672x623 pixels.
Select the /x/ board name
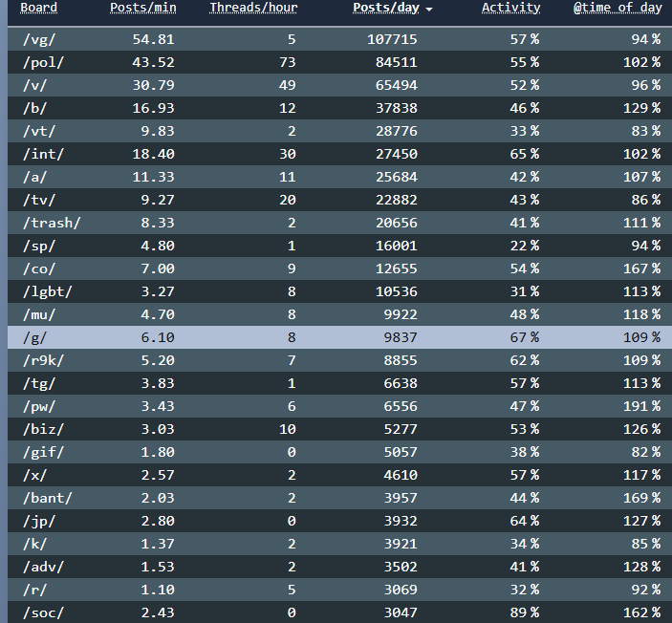[x=34, y=475]
